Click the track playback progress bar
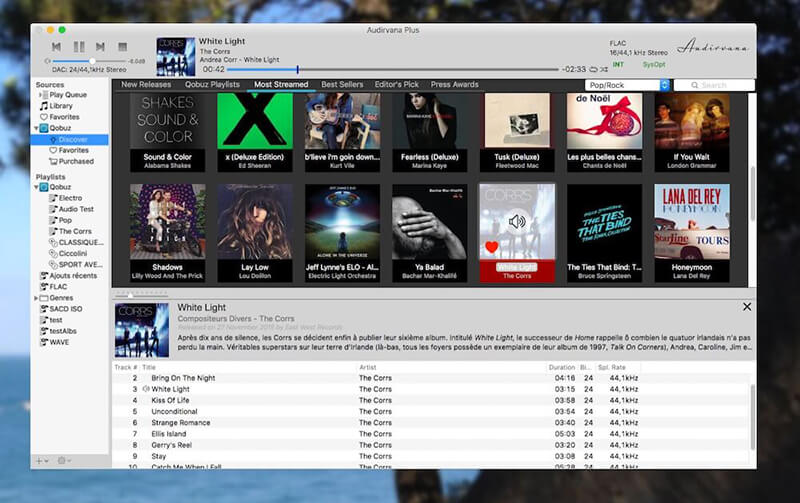This screenshot has height=503, width=800. click(x=393, y=69)
